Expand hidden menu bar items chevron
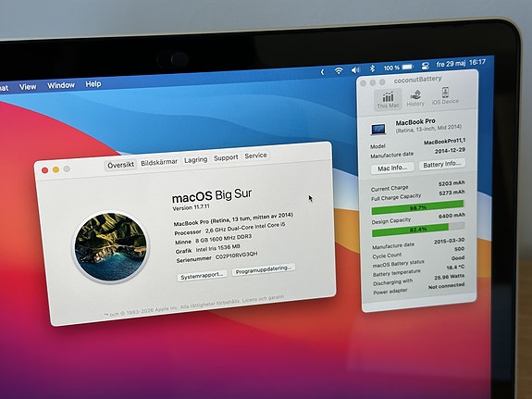Viewport: 532px width, 399px height. tap(322, 71)
